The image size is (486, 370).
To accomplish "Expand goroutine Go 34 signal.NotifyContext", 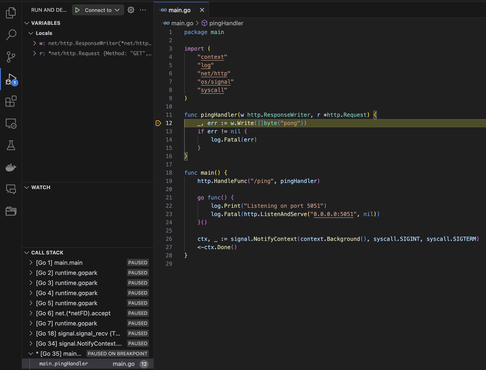I will (31, 343).
